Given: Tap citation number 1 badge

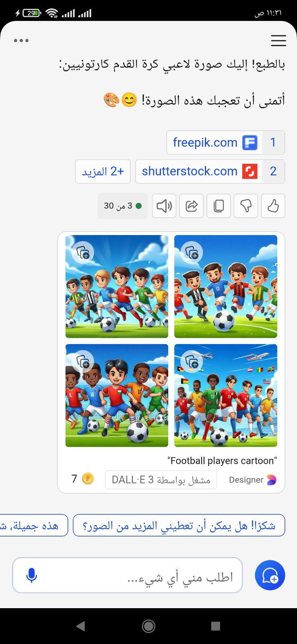Looking at the screenshot, I should click(273, 142).
